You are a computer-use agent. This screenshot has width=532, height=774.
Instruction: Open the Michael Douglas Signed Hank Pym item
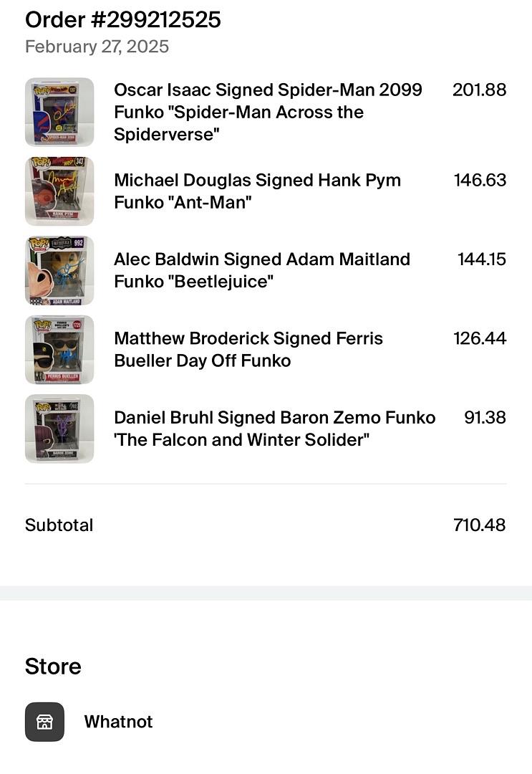tap(257, 191)
